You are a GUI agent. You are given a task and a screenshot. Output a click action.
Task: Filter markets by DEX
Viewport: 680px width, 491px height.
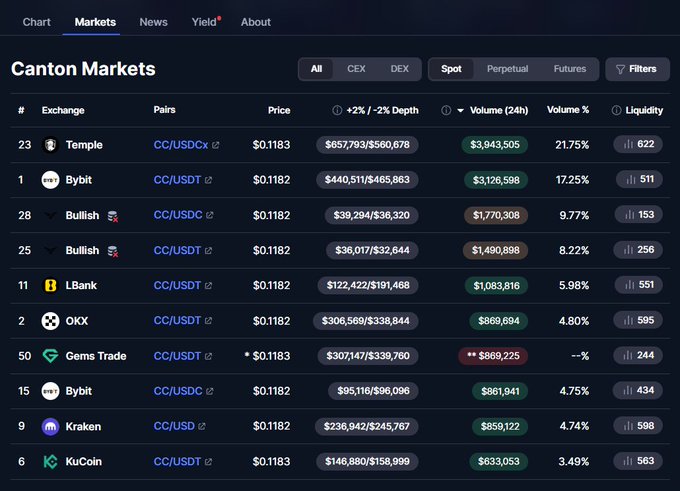point(399,69)
